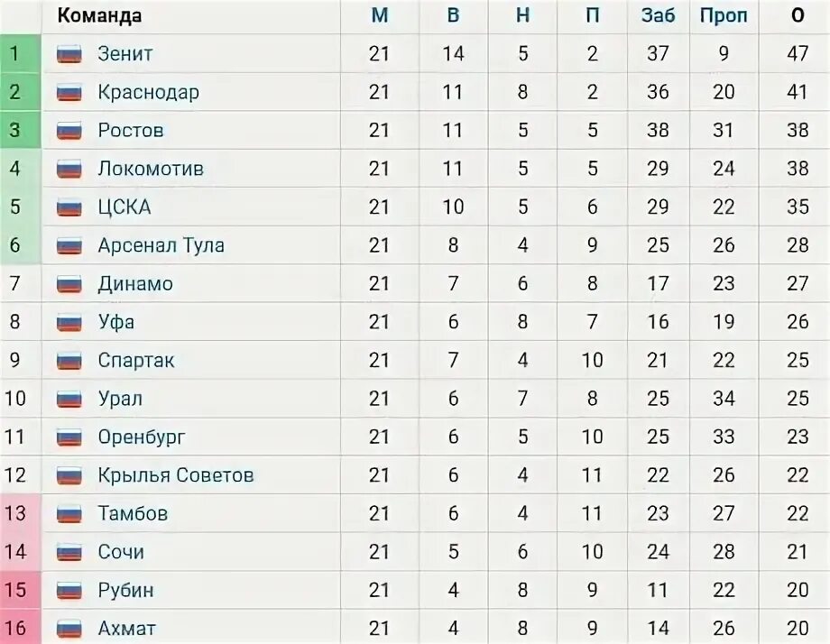Sort by the О points column header
Viewport: 830px width, 644px height.
(798, 15)
